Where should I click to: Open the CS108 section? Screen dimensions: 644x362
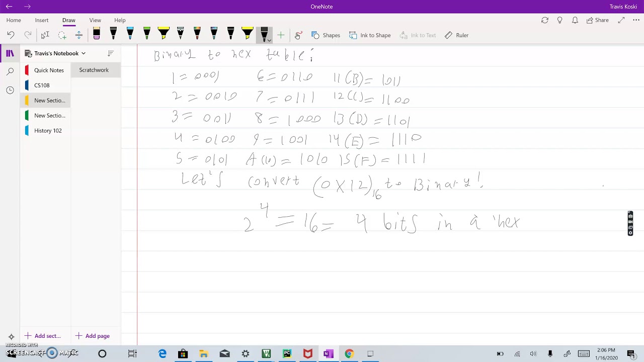click(x=45, y=85)
